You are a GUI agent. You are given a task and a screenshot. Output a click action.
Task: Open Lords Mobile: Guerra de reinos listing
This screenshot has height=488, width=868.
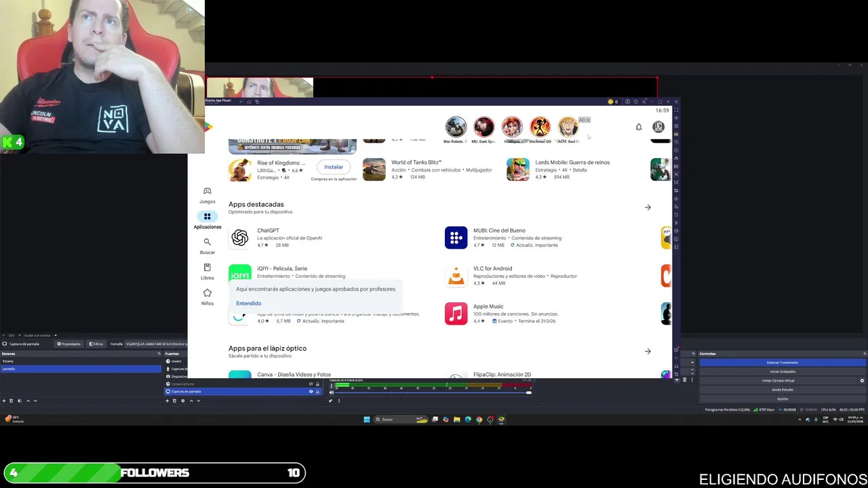point(559,169)
